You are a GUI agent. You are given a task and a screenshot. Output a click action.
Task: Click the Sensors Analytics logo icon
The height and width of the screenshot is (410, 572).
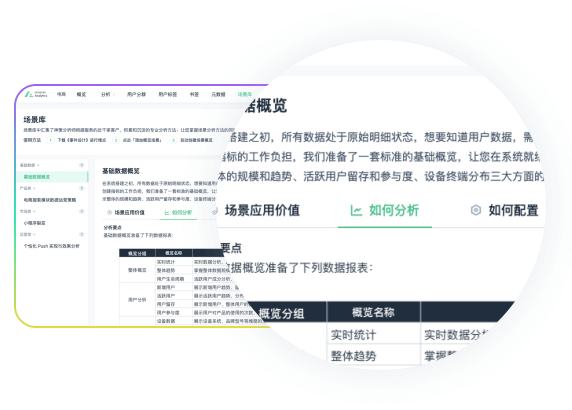28,94
